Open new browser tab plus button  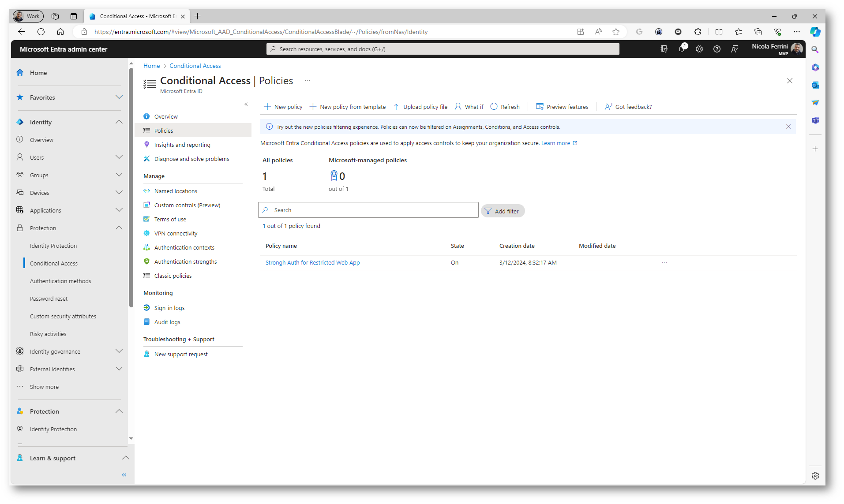click(x=197, y=16)
